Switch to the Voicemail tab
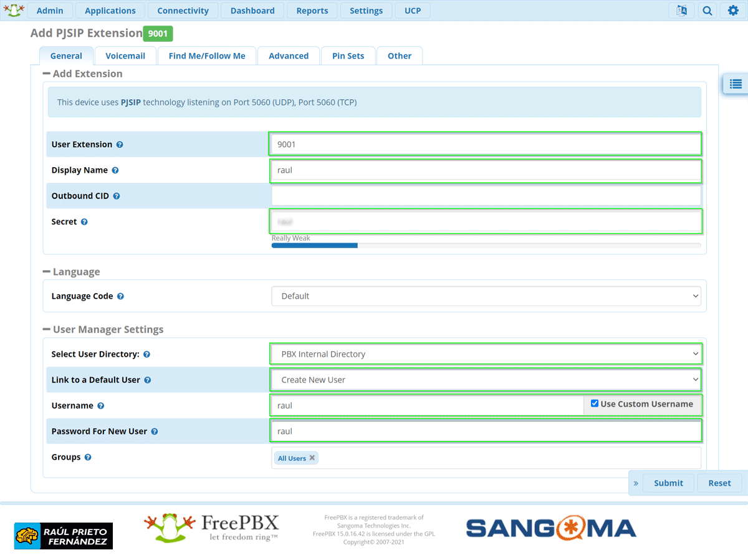 pos(125,56)
